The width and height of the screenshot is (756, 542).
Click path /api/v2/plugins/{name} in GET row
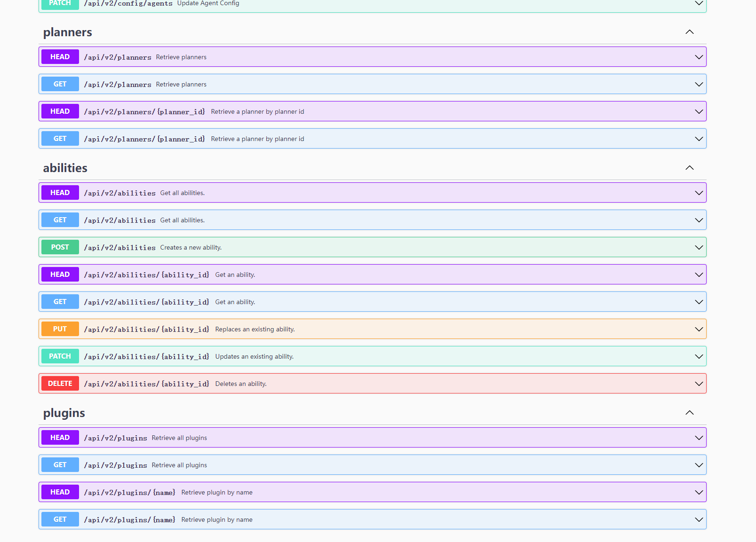pyautogui.click(x=130, y=520)
